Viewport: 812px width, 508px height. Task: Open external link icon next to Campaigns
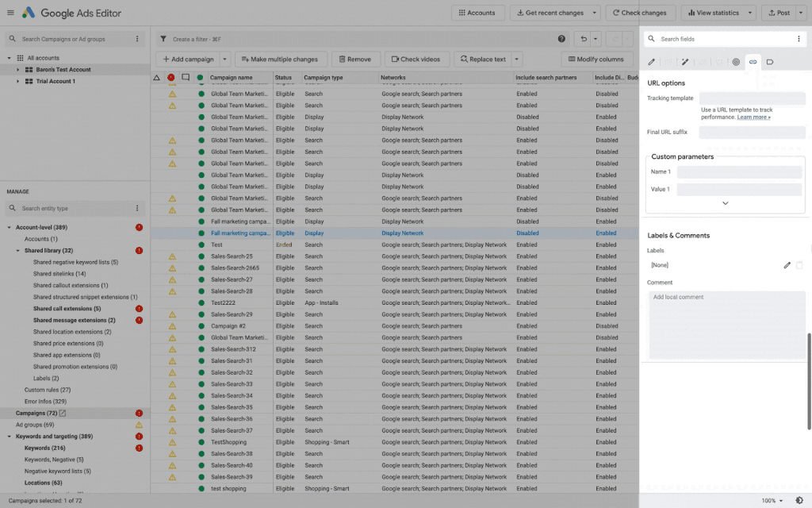(63, 414)
